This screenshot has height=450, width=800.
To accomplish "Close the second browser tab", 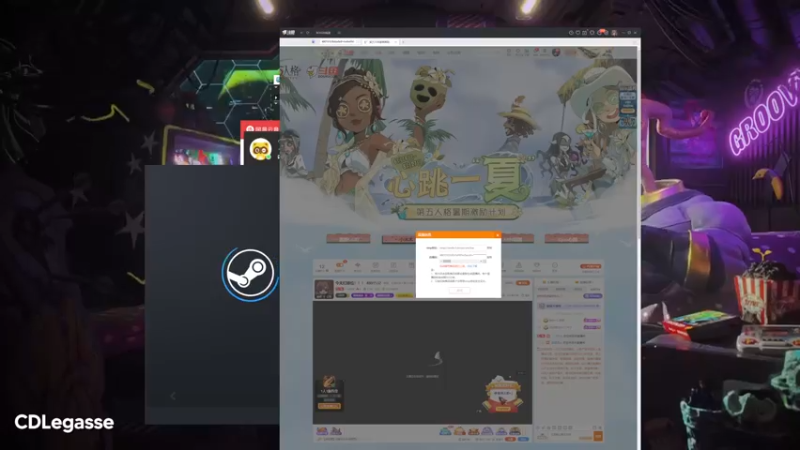I will click(396, 42).
